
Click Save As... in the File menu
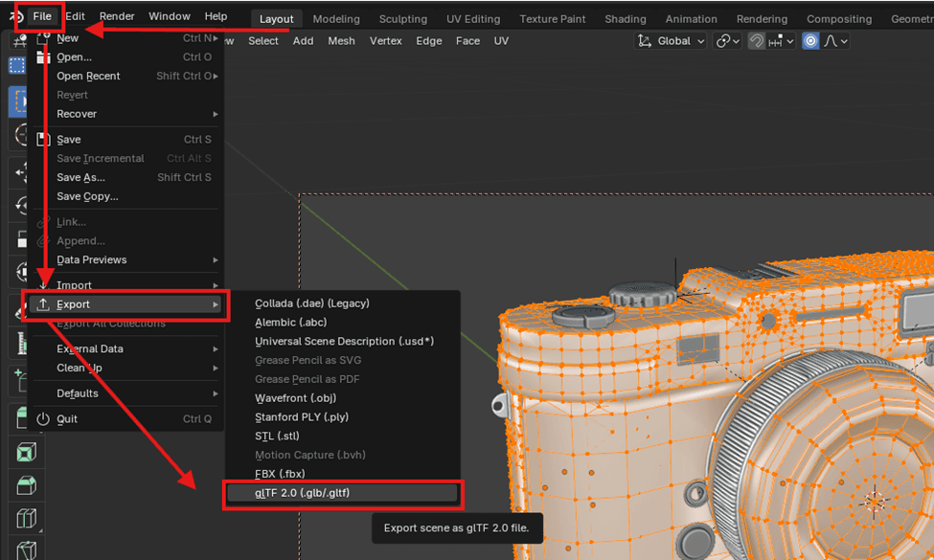tap(80, 177)
